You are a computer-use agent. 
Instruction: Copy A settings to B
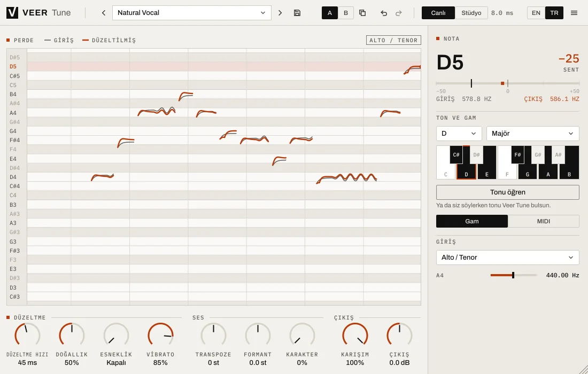click(x=362, y=13)
